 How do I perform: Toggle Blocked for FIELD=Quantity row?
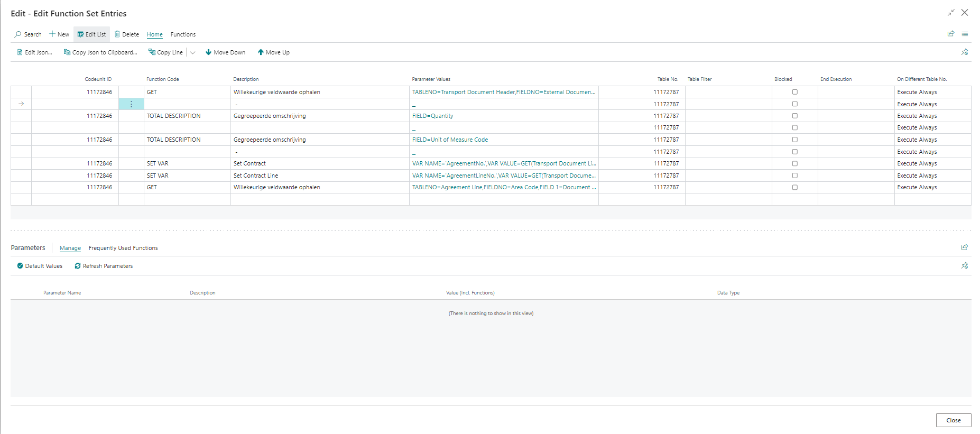pos(794,116)
